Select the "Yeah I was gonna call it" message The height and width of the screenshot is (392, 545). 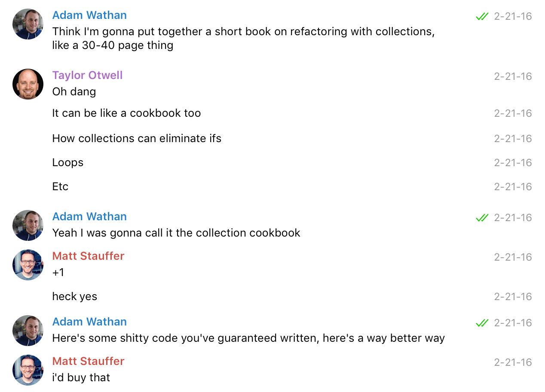point(176,233)
